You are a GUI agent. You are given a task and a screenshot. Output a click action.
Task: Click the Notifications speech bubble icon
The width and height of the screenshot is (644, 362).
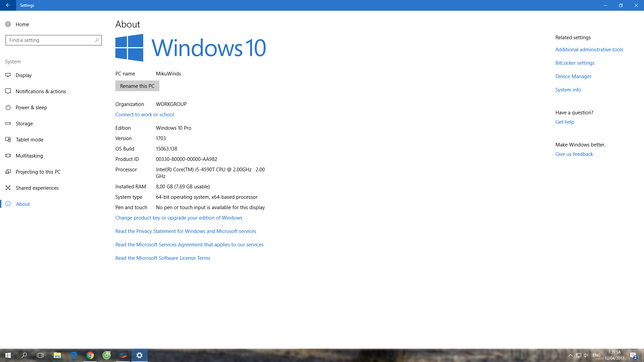click(x=8, y=91)
